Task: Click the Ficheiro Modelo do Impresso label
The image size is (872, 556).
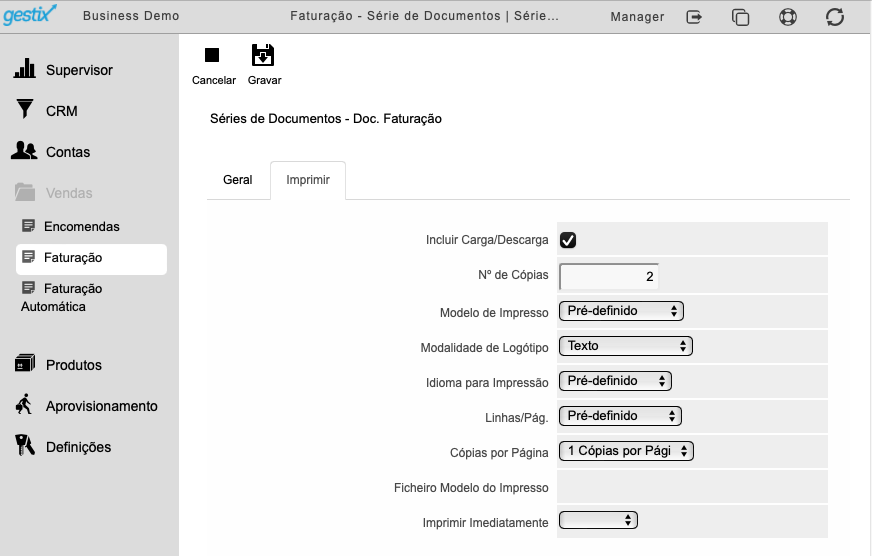Action: [x=471, y=488]
